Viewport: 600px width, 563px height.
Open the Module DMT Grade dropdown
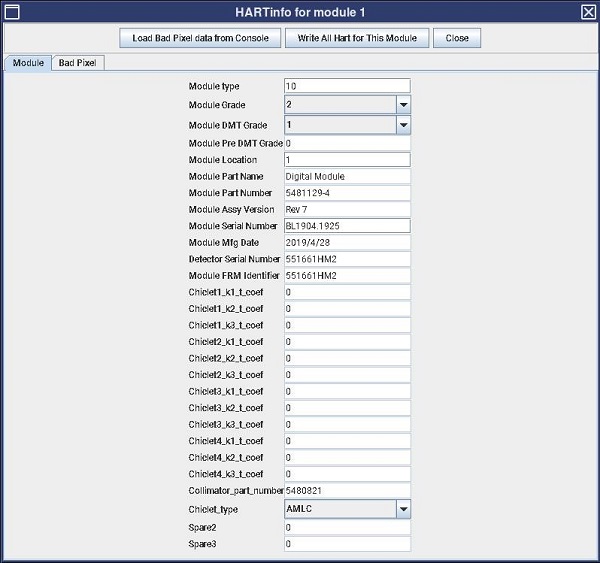pyautogui.click(x=403, y=125)
